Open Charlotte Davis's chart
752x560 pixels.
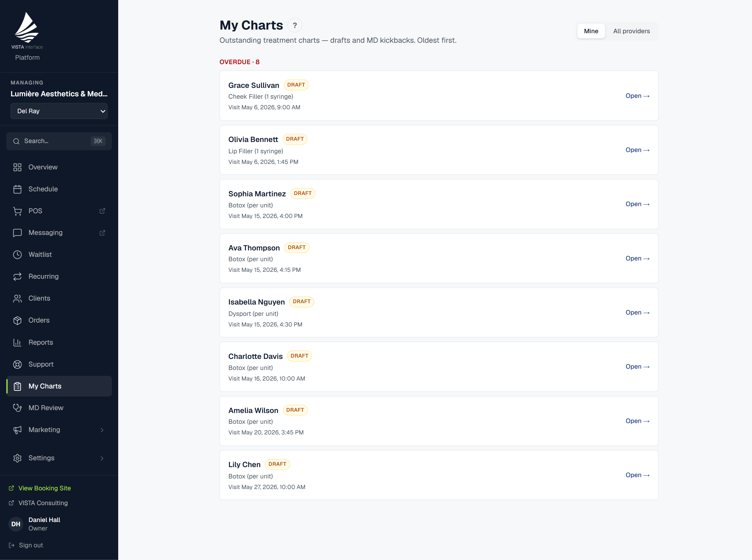(x=637, y=367)
